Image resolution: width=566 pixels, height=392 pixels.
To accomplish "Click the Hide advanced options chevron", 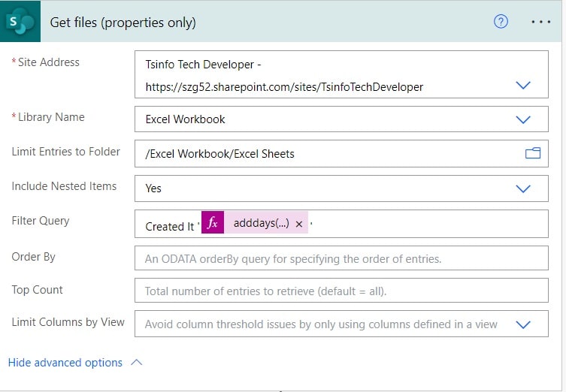I will (137, 362).
